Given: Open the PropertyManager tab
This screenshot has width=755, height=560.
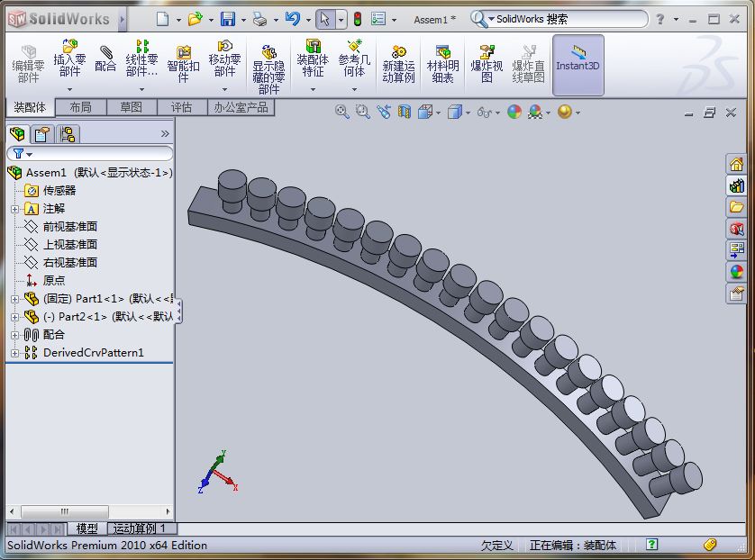Looking at the screenshot, I should tap(42, 134).
